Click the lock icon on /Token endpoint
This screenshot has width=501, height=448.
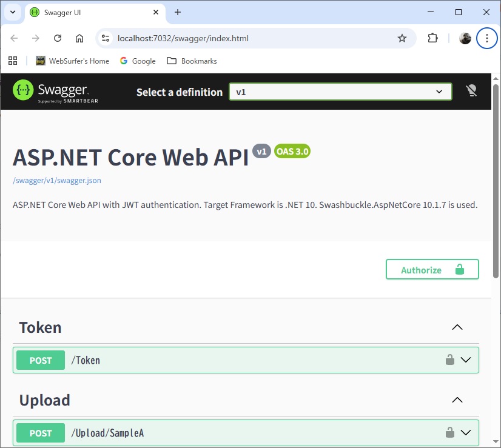pyautogui.click(x=449, y=360)
